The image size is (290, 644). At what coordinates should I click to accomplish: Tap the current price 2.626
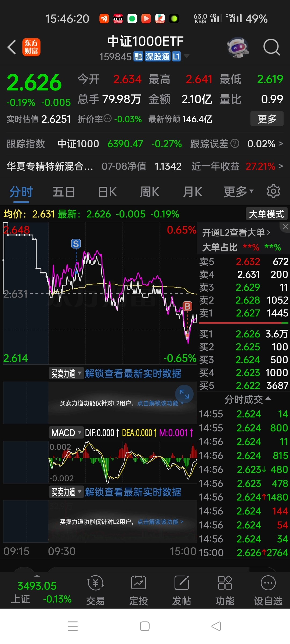coord(34,82)
